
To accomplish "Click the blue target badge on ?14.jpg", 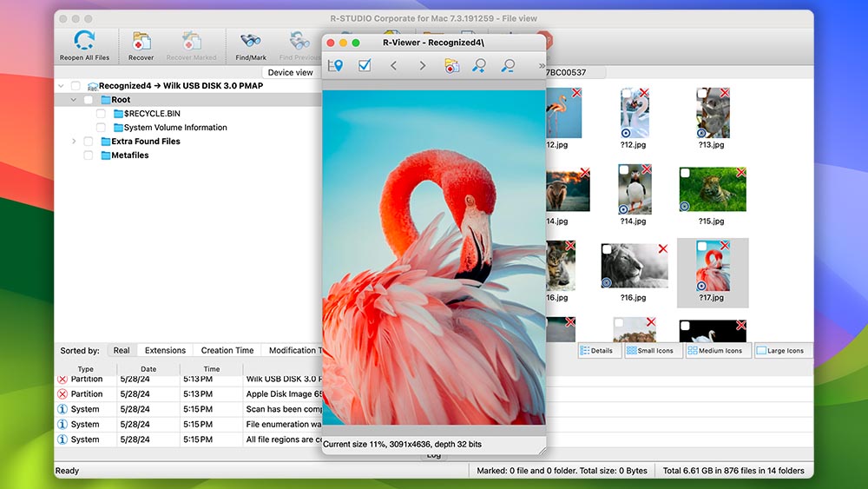I will (623, 209).
